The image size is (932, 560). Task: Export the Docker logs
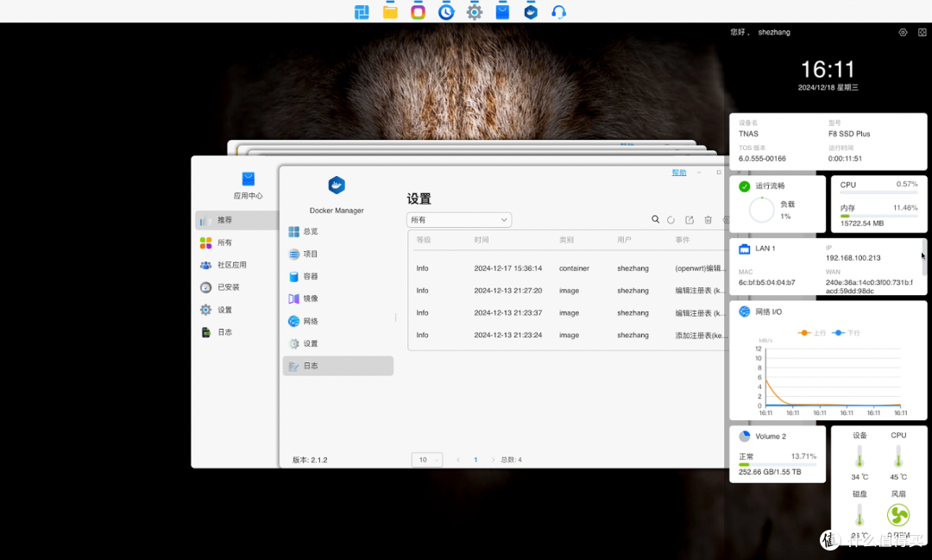point(690,220)
